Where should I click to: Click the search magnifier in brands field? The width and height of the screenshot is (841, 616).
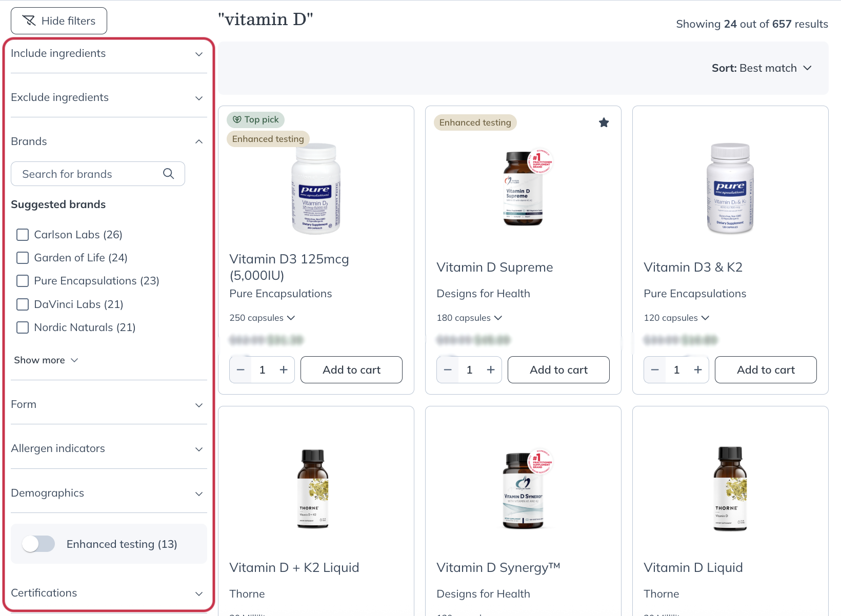click(x=168, y=174)
